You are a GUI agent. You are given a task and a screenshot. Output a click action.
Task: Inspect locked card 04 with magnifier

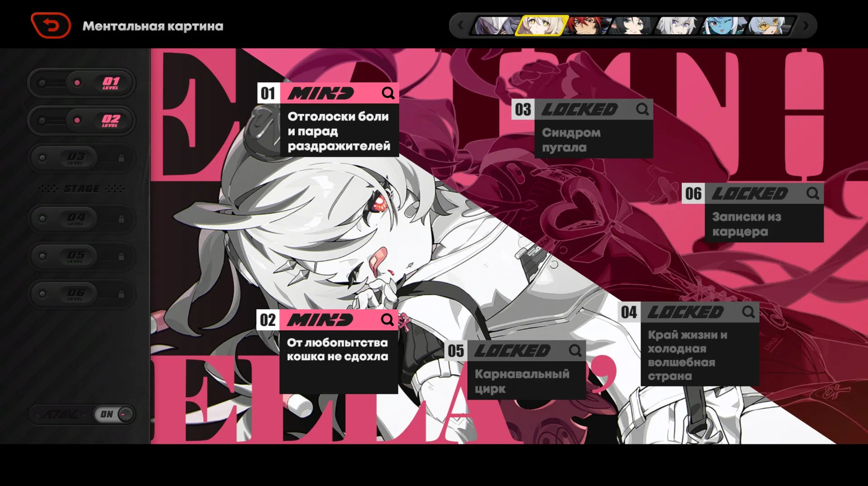tap(748, 312)
